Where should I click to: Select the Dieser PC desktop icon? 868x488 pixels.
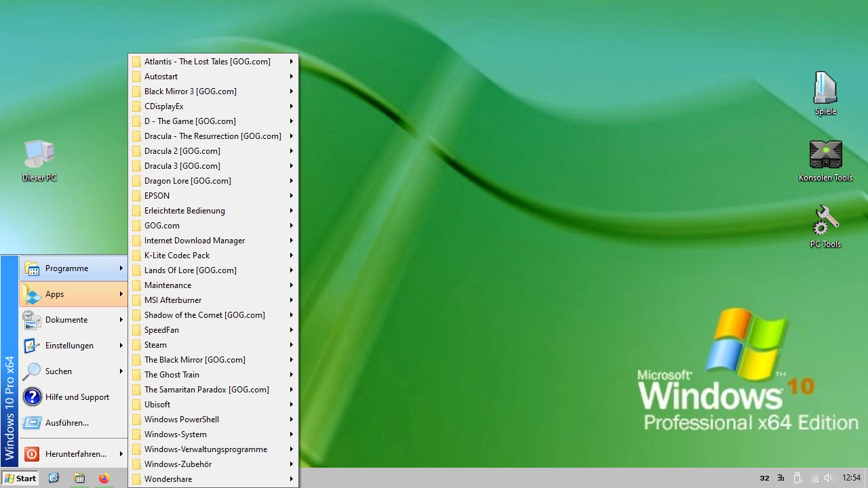click(x=39, y=161)
